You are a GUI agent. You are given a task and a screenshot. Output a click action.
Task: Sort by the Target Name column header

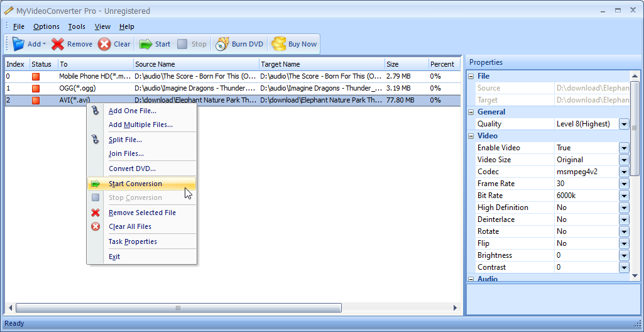[x=322, y=64]
